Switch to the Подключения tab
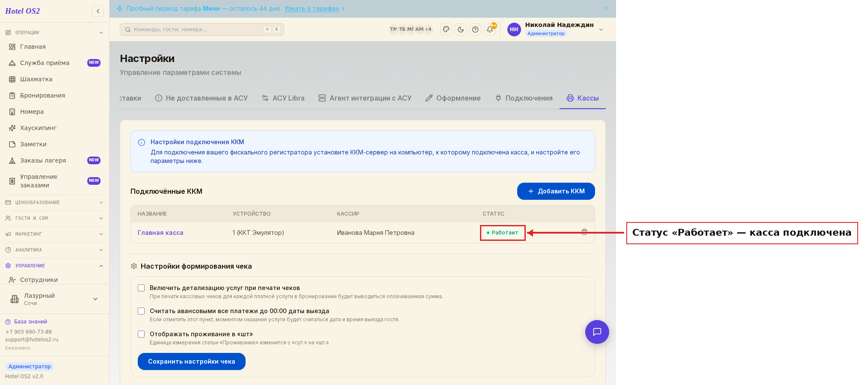This screenshot has width=868, height=385. coord(524,98)
